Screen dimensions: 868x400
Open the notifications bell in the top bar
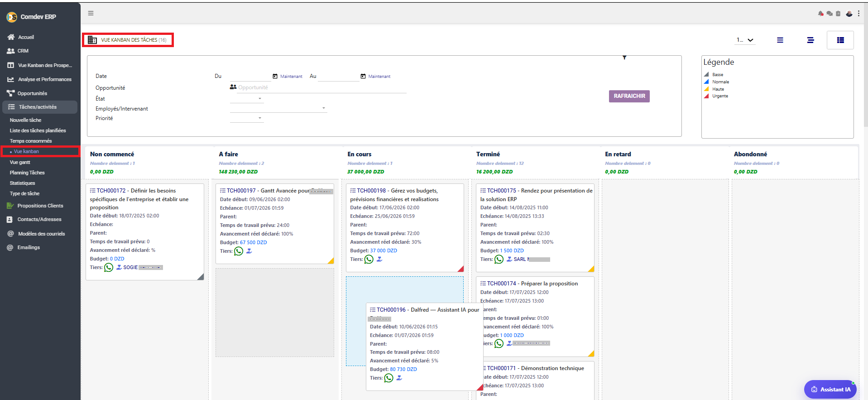coord(820,14)
